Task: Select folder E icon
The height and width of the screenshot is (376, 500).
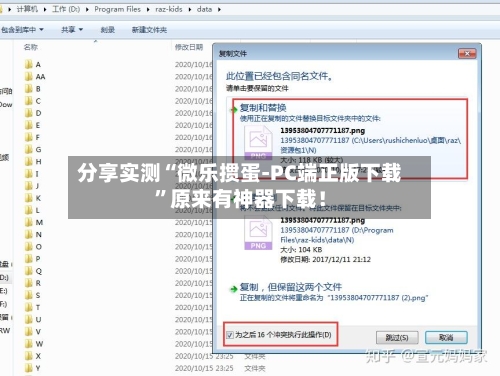Action: (29, 125)
